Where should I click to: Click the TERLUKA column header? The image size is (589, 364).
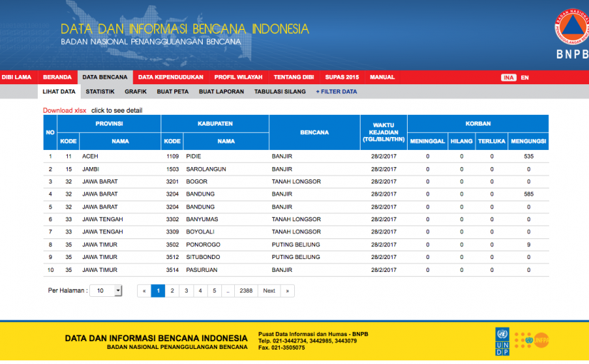[x=492, y=141]
